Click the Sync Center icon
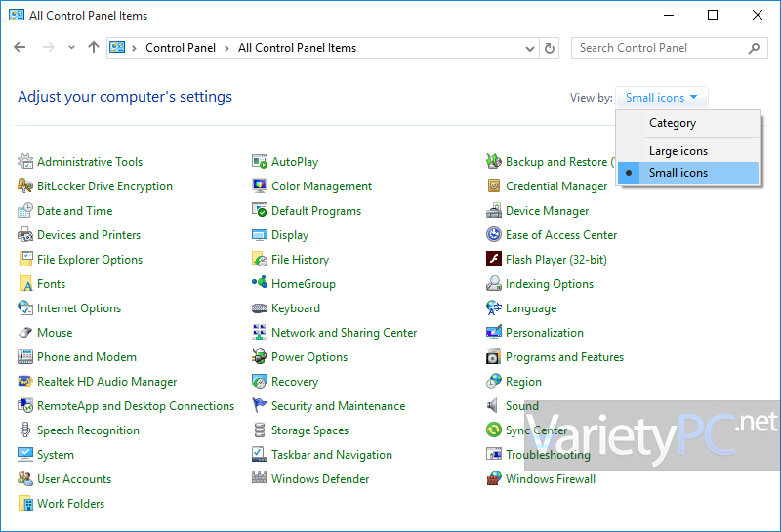The height and width of the screenshot is (532, 781). [x=494, y=430]
